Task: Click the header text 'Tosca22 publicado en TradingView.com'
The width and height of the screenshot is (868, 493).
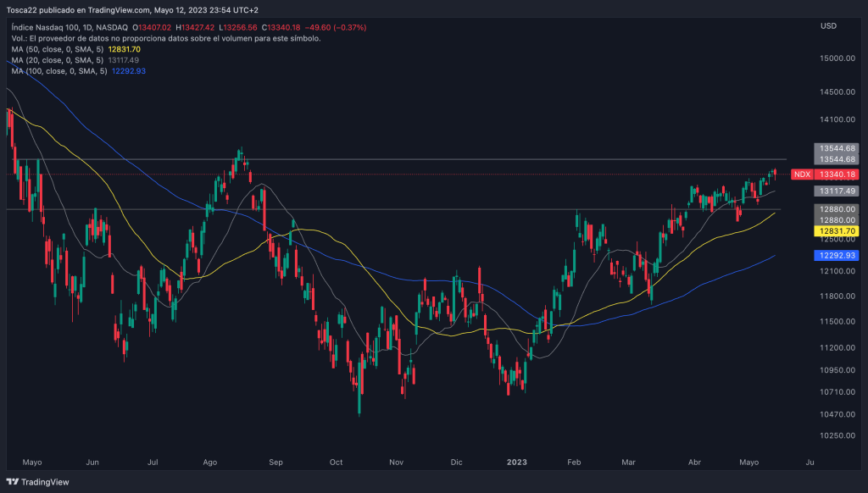Action: coord(78,10)
